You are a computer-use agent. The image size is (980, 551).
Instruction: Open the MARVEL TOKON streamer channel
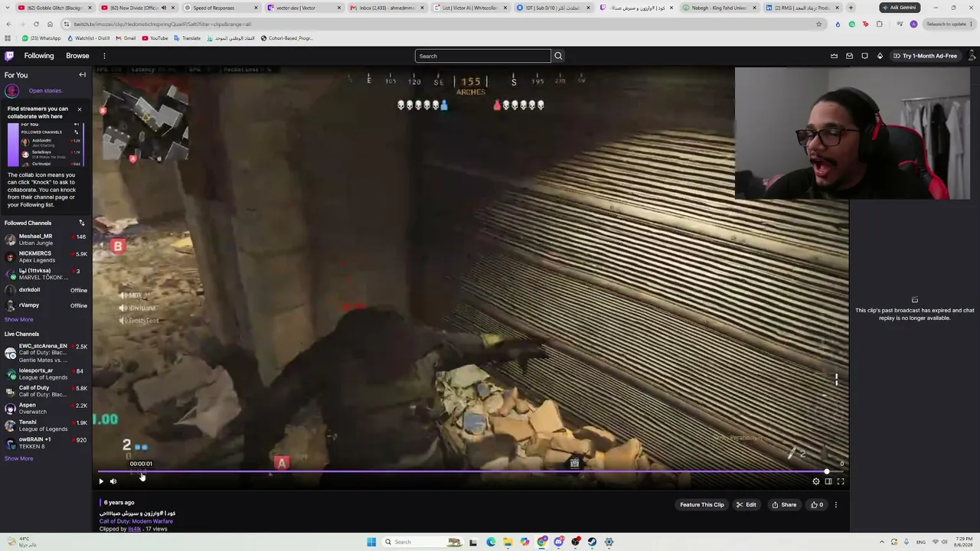pos(46,274)
